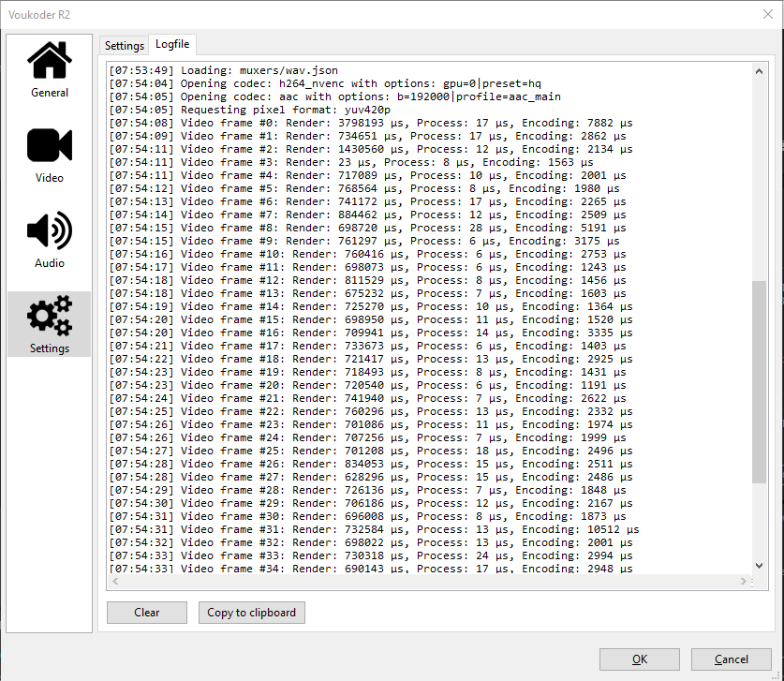784x681 pixels.
Task: Click the log scroll down arrow
Action: point(759,566)
